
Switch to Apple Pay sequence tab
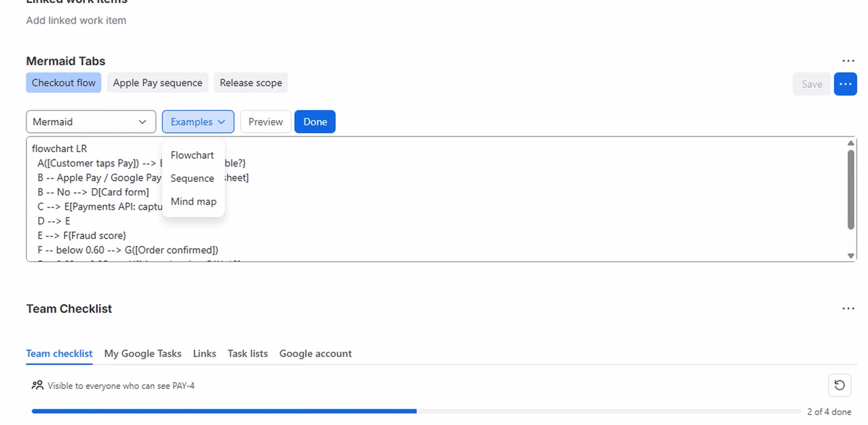157,83
